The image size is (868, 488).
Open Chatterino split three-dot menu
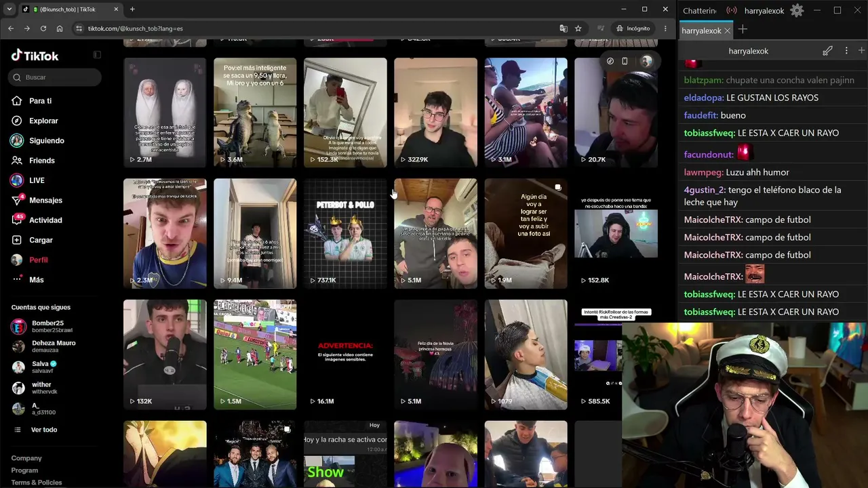[x=846, y=51]
